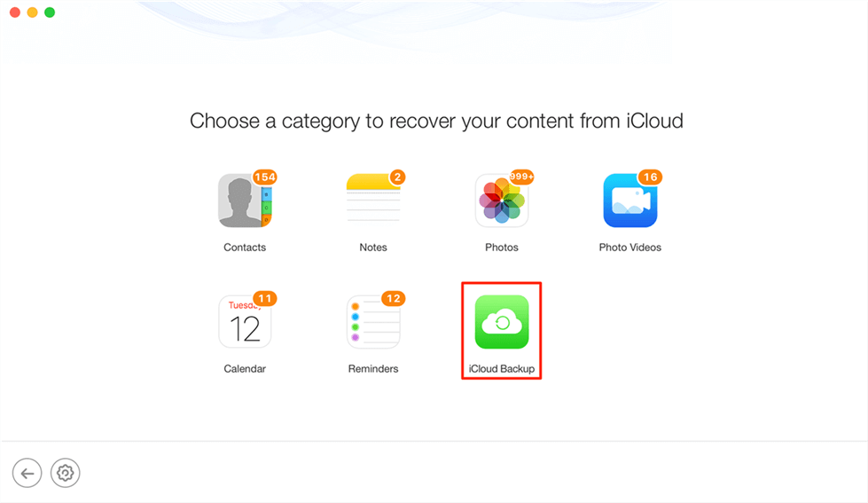Open settings with the gear icon
868x503 pixels.
(65, 473)
